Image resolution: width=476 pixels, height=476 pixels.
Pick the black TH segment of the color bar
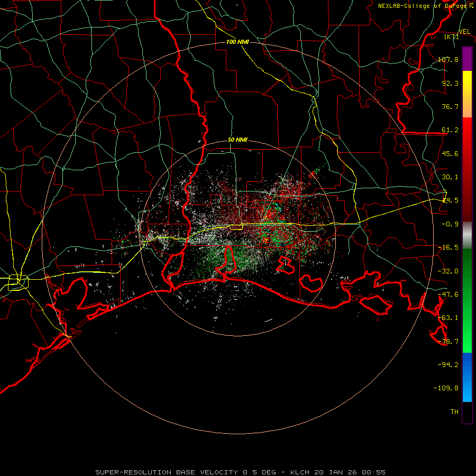coord(467,413)
